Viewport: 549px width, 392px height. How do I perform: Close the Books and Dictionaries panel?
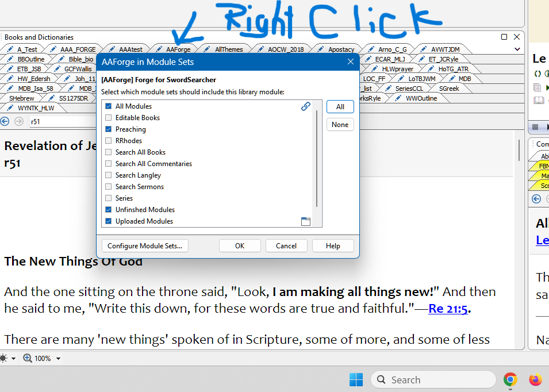click(x=517, y=37)
